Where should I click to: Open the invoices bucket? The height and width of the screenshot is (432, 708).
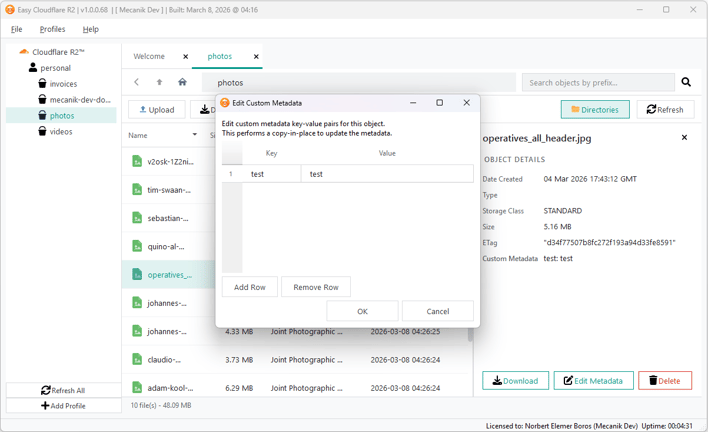(63, 84)
